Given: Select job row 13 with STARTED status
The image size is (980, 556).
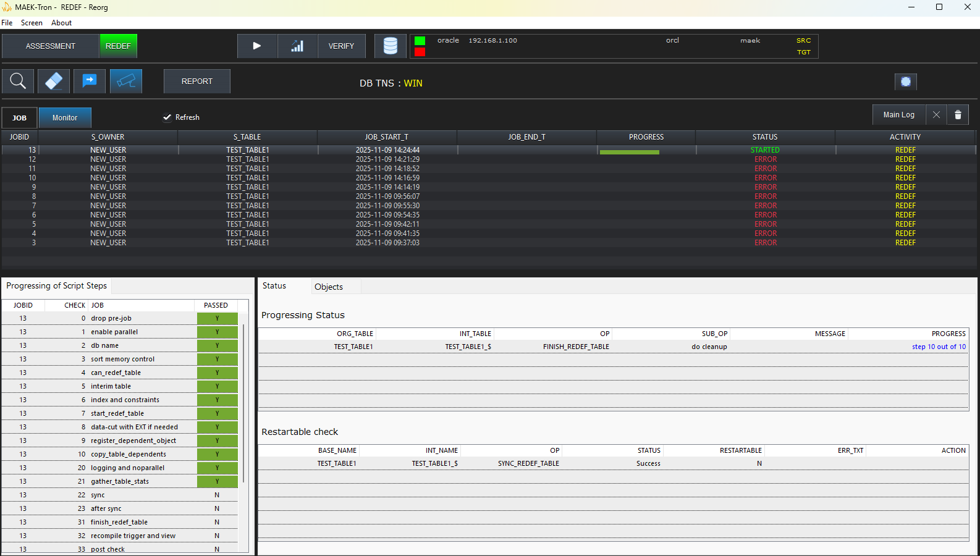Looking at the screenshot, I should coord(489,150).
